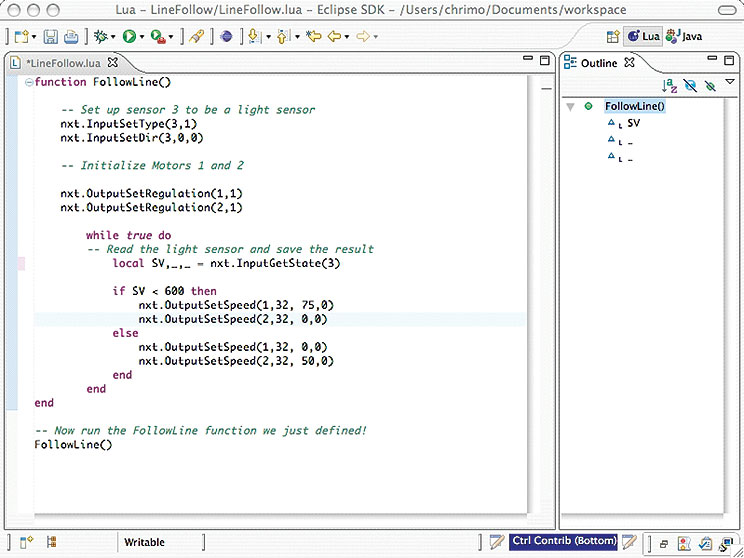Click Ctrl Contrib (Bottom) in status bar

click(x=563, y=541)
